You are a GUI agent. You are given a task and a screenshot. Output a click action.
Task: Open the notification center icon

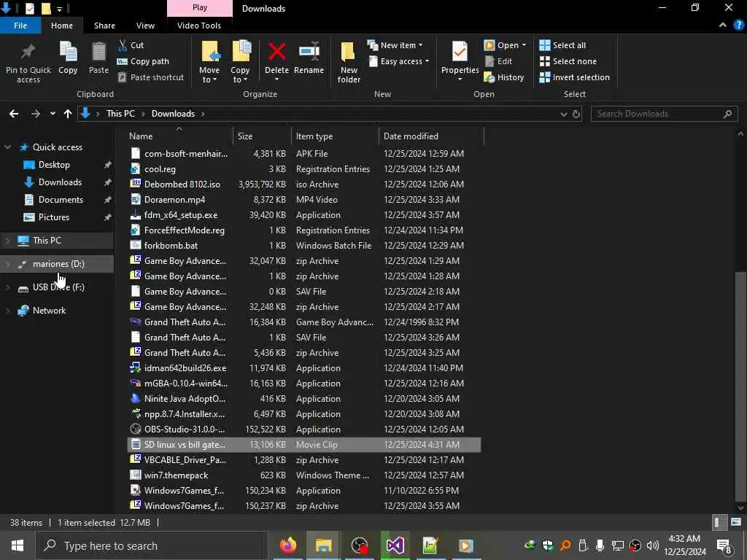pyautogui.click(x=724, y=545)
